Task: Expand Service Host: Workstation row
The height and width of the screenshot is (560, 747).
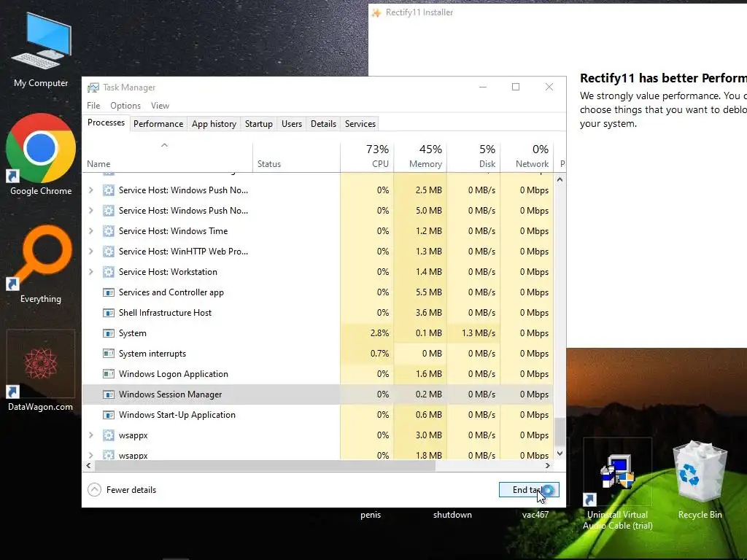Action: pos(91,272)
